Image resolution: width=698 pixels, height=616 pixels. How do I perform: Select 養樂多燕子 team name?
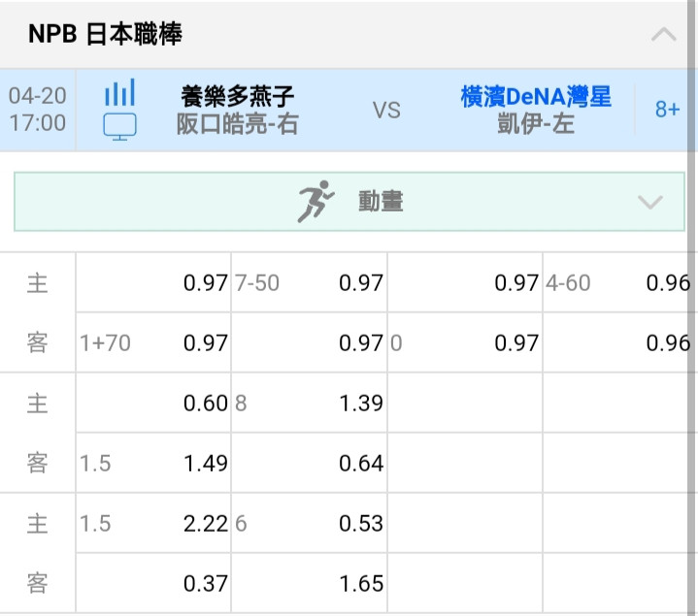tap(237, 96)
